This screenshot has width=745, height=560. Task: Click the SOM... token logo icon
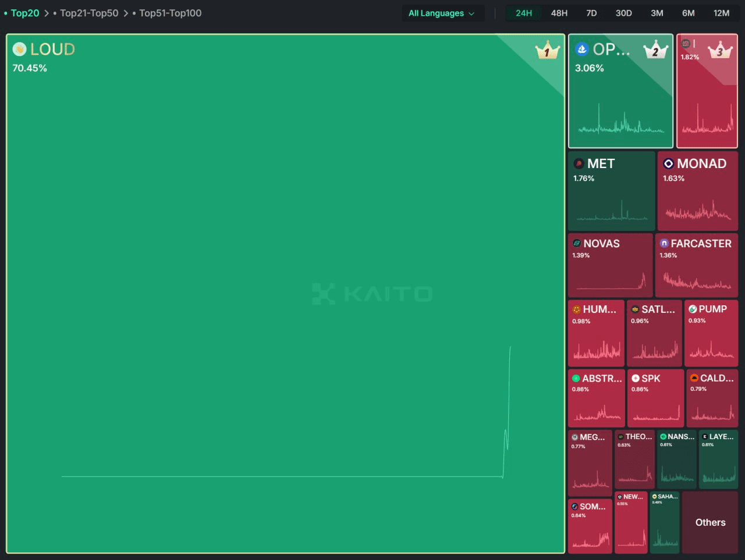click(x=574, y=507)
